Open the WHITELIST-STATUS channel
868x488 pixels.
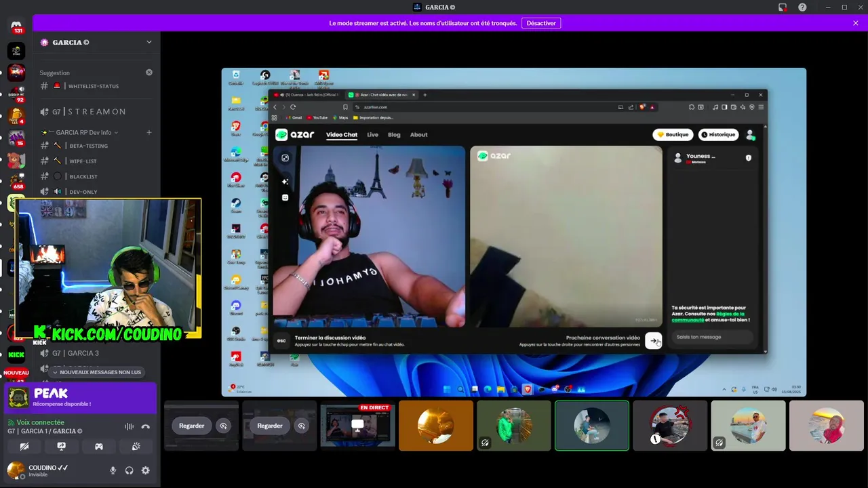(95, 86)
